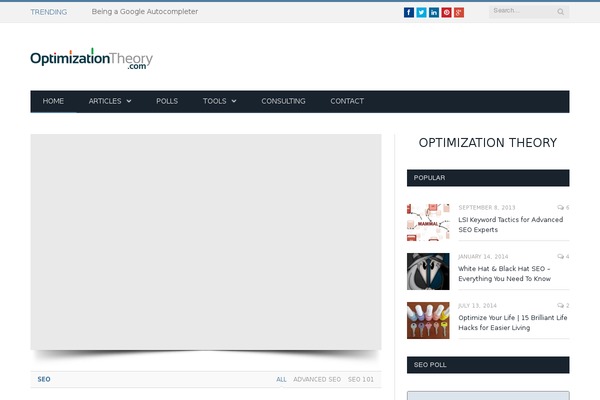This screenshot has height=400, width=600.
Task: Open Optimize Your Life 15 Brilliant Life Hacks
Action: (x=513, y=323)
